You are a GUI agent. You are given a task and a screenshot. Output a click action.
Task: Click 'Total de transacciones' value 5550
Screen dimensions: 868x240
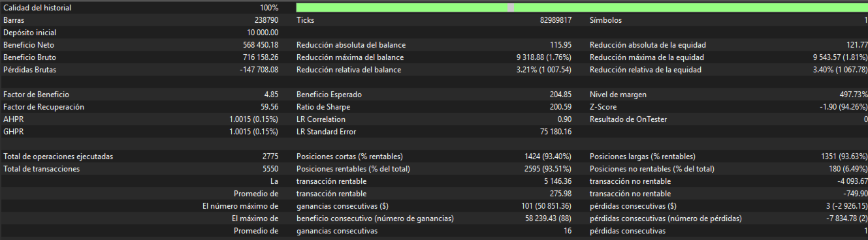pyautogui.click(x=270, y=169)
